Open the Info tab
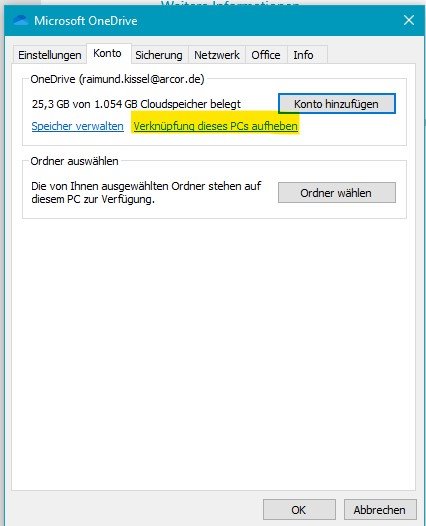This screenshot has width=426, height=526. [x=304, y=55]
